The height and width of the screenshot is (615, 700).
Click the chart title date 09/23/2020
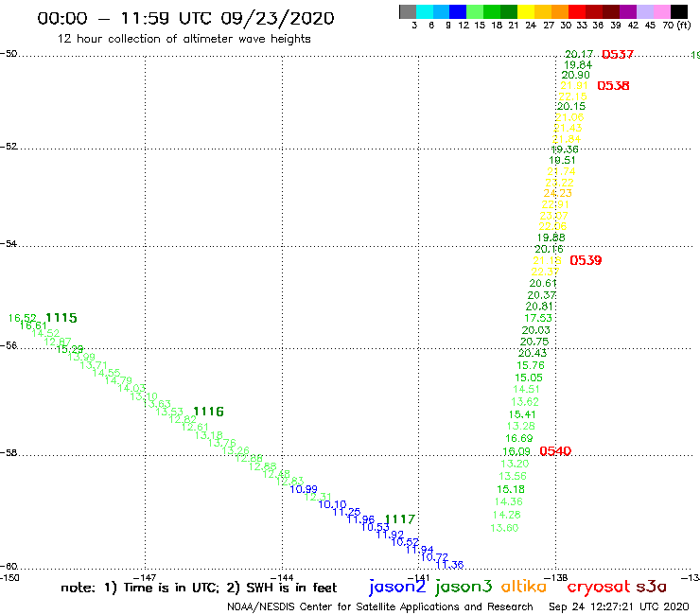click(277, 19)
